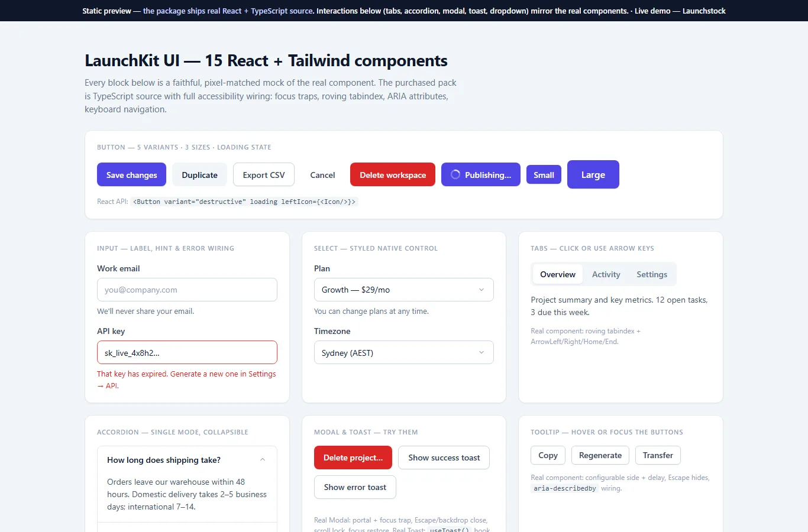Open the Timezone dropdown showing Sydney (AEST)
The width and height of the screenshot is (808, 532).
point(403,353)
